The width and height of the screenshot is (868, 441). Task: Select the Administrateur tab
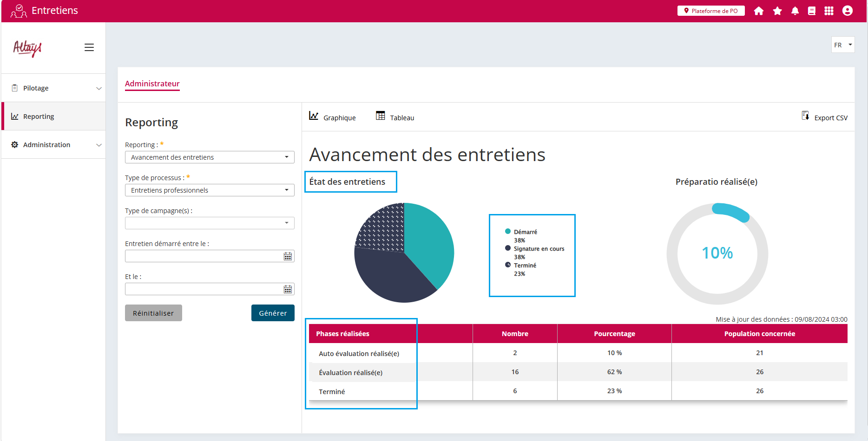152,84
